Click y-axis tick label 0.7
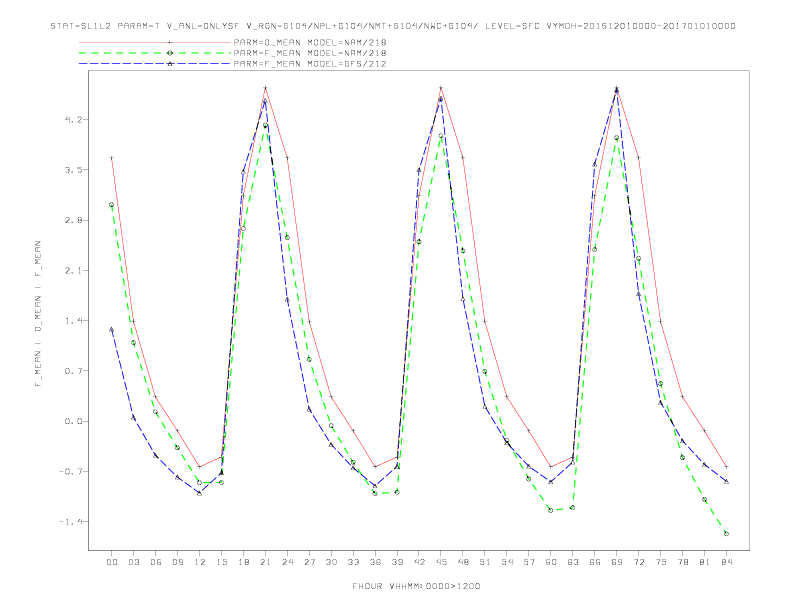Screen dimensions: 792x612 72,371
